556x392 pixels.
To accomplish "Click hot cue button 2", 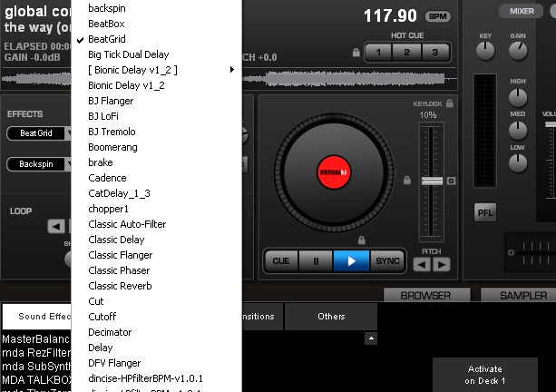I will [406, 53].
